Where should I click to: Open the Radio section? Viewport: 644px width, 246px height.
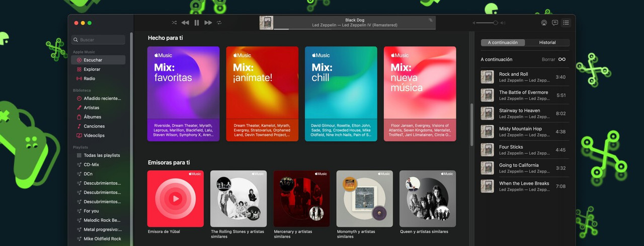(x=98, y=79)
